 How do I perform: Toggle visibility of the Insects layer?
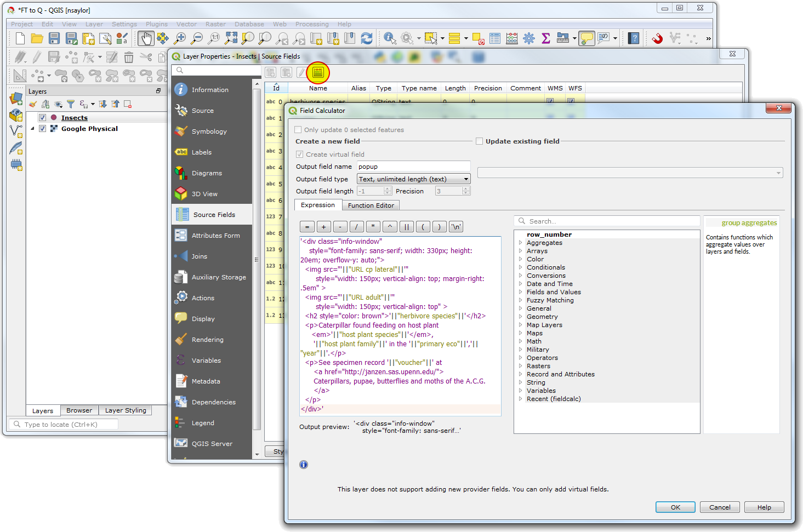42,118
